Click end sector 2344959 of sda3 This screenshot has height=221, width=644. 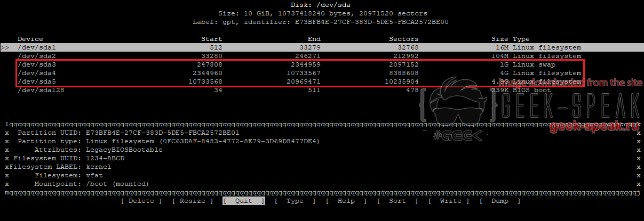[306, 64]
